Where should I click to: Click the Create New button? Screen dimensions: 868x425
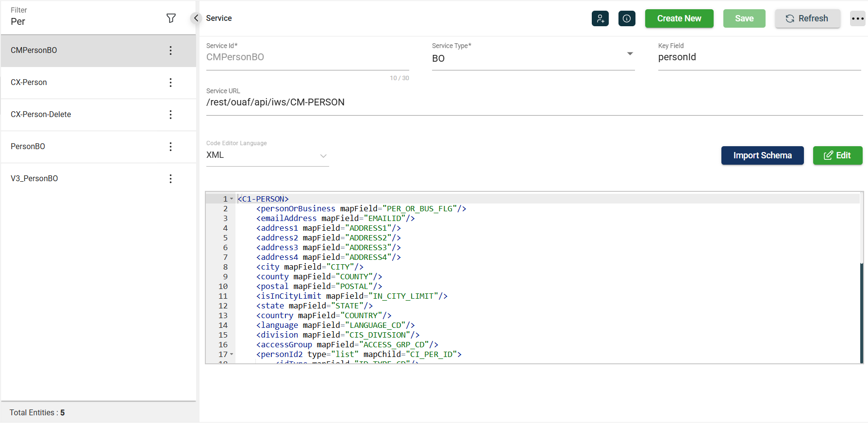[679, 18]
